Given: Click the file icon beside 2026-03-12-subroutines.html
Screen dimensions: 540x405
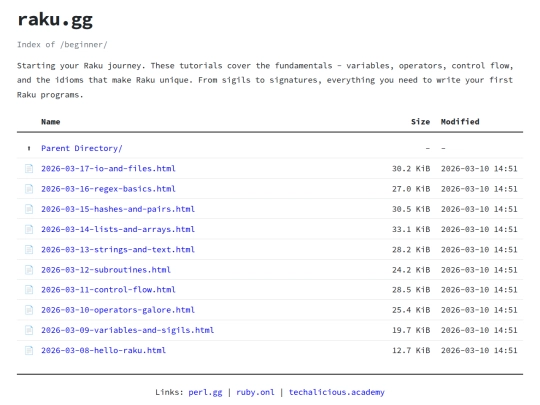Looking at the screenshot, I should click(29, 270).
